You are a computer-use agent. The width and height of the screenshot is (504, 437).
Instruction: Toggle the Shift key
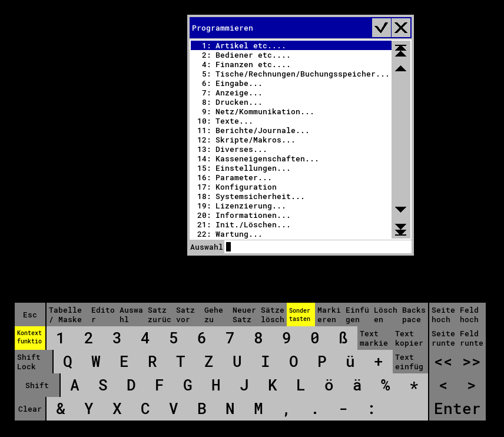pyautogui.click(x=37, y=385)
